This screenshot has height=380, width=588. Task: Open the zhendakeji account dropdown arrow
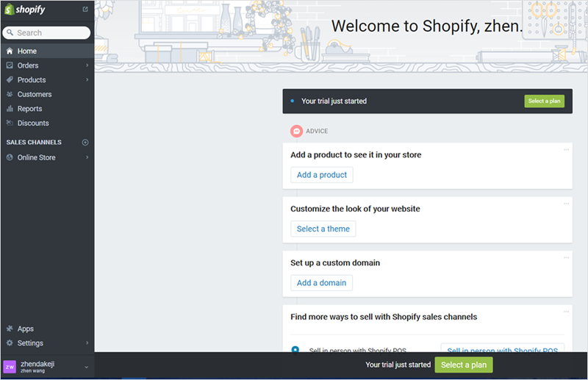pyautogui.click(x=86, y=368)
